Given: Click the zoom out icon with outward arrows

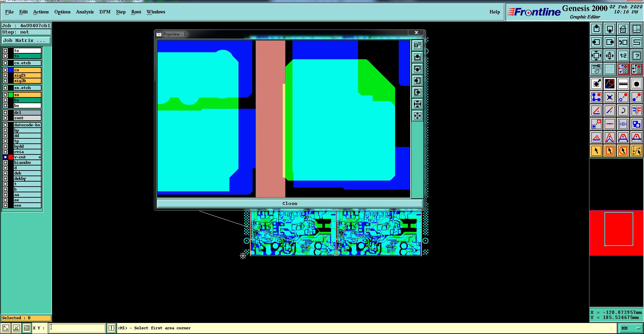Looking at the screenshot, I should click(610, 56).
